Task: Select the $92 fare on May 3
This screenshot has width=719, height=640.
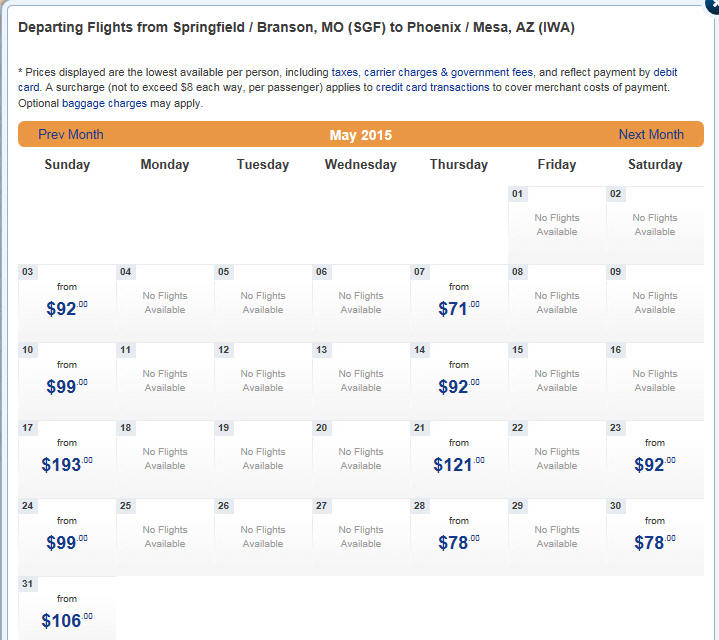Action: pyautogui.click(x=66, y=308)
